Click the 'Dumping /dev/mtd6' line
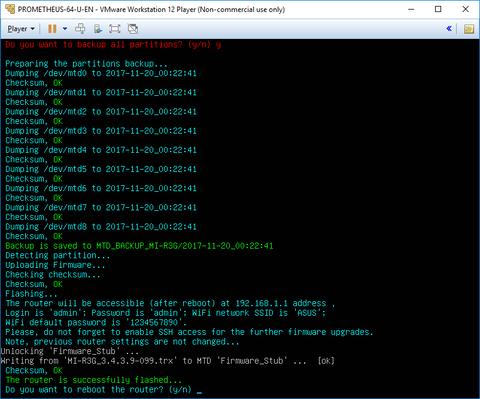 (101, 188)
